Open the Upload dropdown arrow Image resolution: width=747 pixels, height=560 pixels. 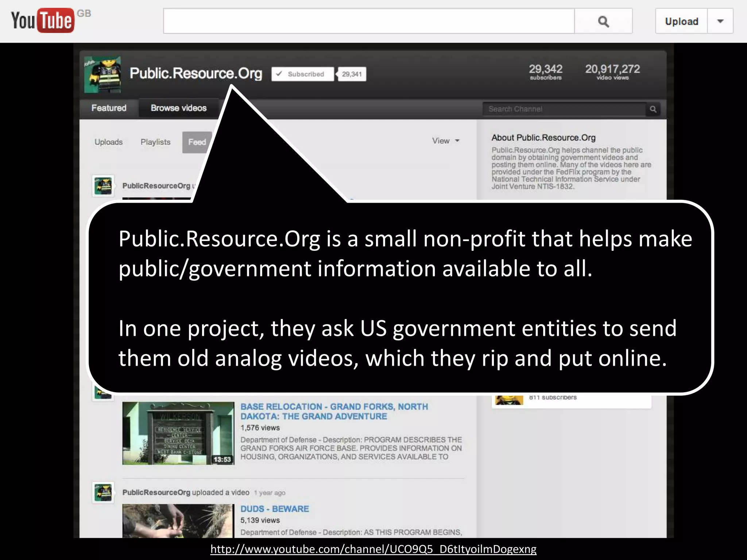tap(720, 21)
